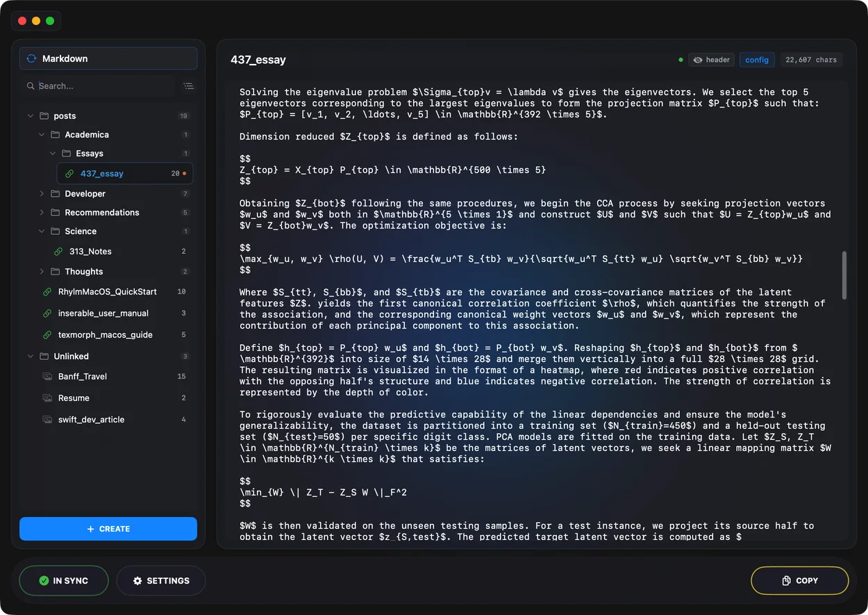Viewport: 868px width, 615px height.
Task: Click the Recommendations folder icon
Action: [55, 213]
